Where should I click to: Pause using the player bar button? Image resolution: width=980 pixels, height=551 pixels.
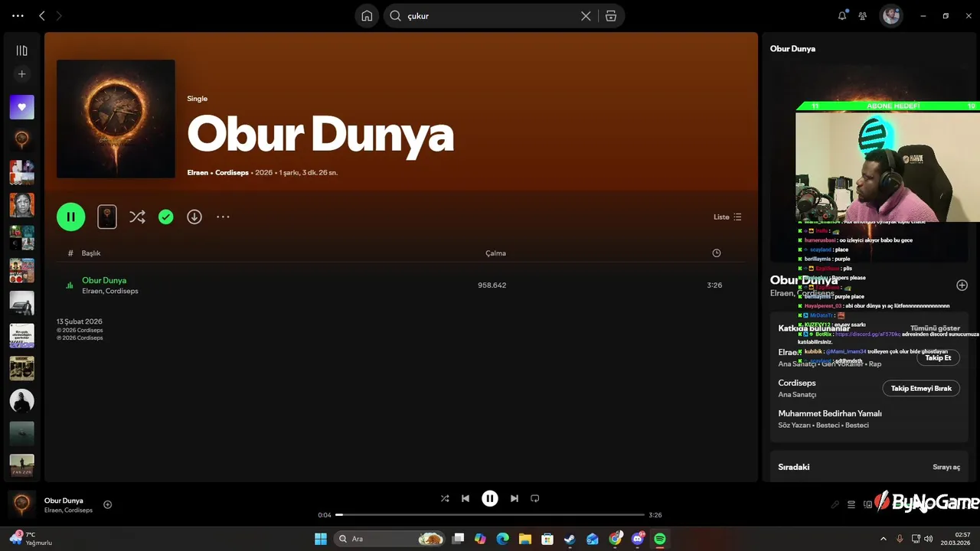click(490, 498)
